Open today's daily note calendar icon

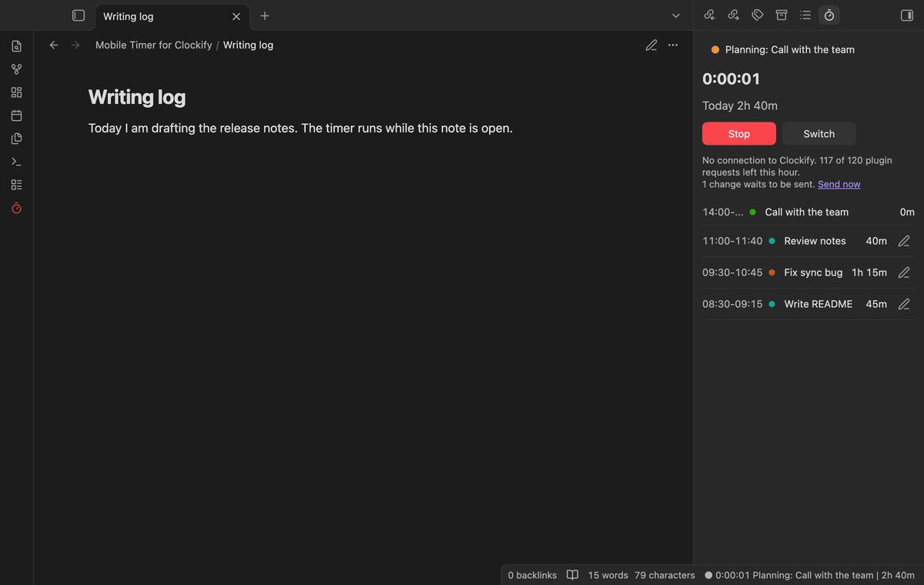(17, 116)
